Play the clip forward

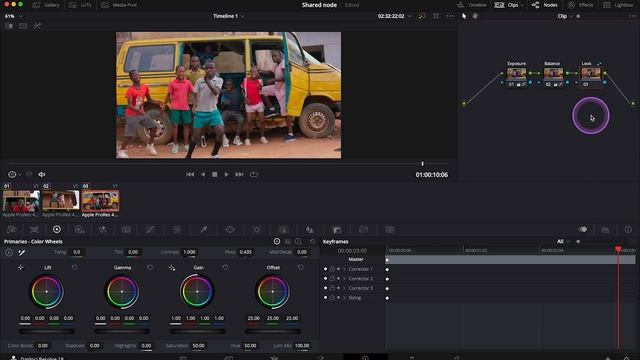[227, 174]
